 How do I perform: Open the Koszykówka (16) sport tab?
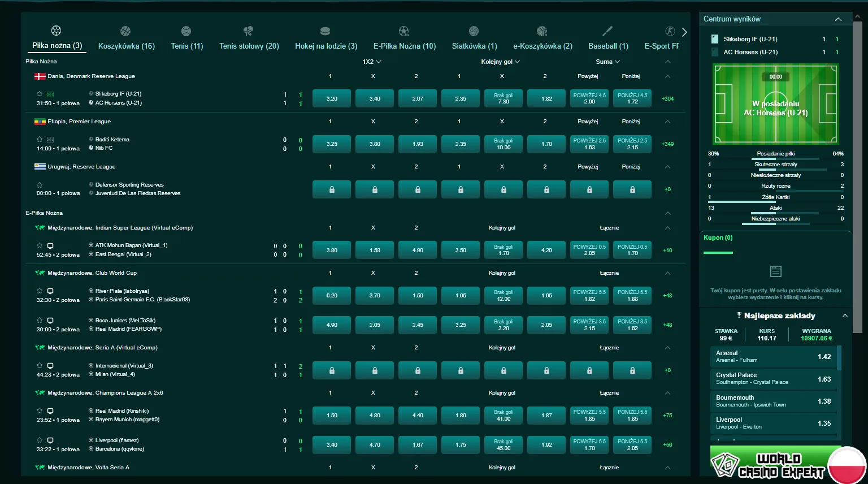pyautogui.click(x=127, y=46)
